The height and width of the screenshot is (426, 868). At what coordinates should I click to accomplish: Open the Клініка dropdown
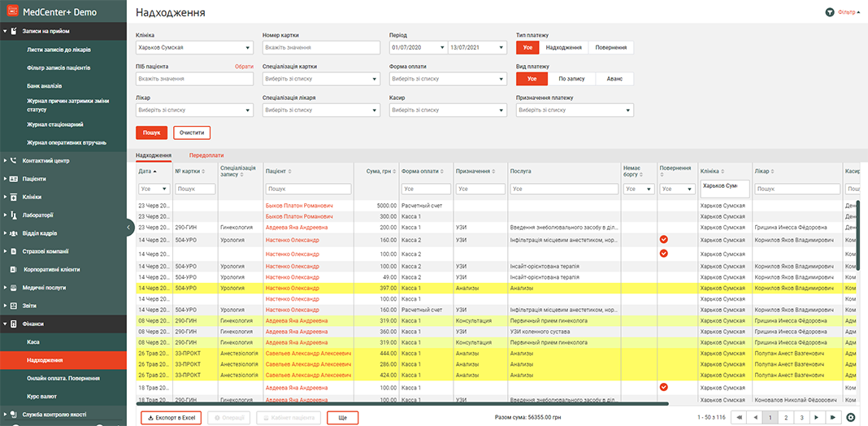click(x=194, y=48)
